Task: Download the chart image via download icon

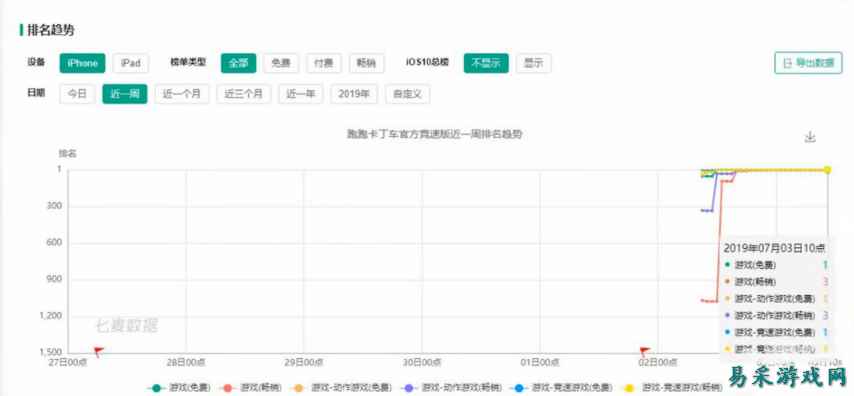Action: pos(810,137)
